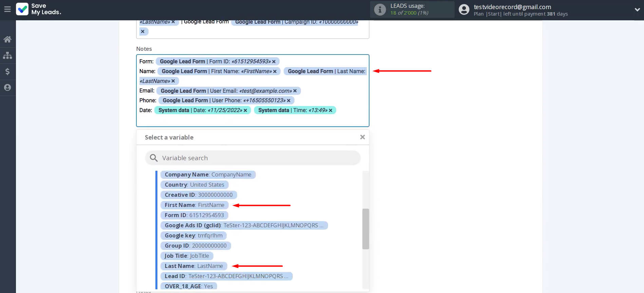This screenshot has width=644, height=293.
Task: Remove the System data Time tag
Action: point(330,110)
